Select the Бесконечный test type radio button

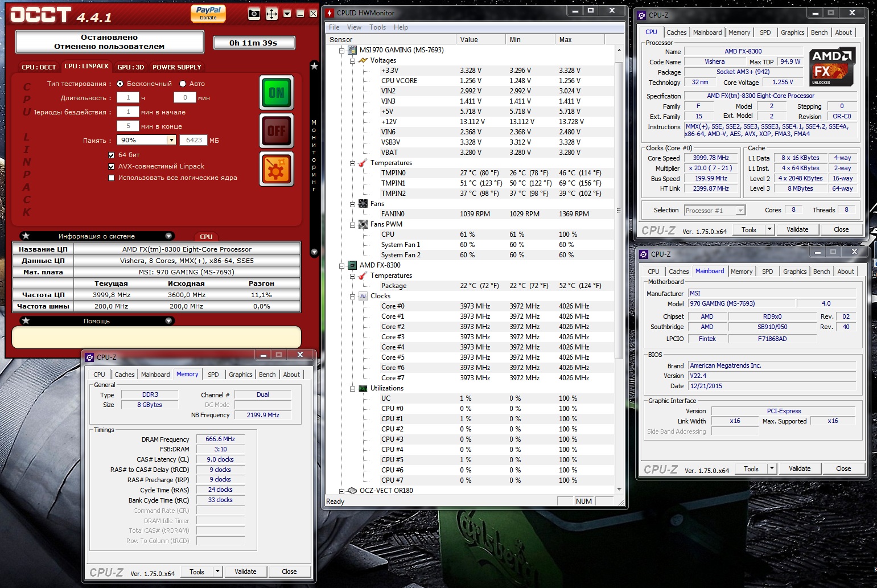(x=120, y=84)
